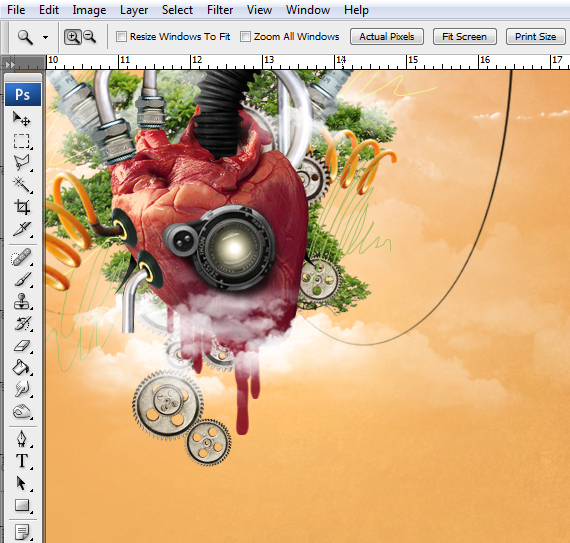The height and width of the screenshot is (543, 570).
Task: Click the heart's camera lens on canvas
Action: (x=234, y=248)
